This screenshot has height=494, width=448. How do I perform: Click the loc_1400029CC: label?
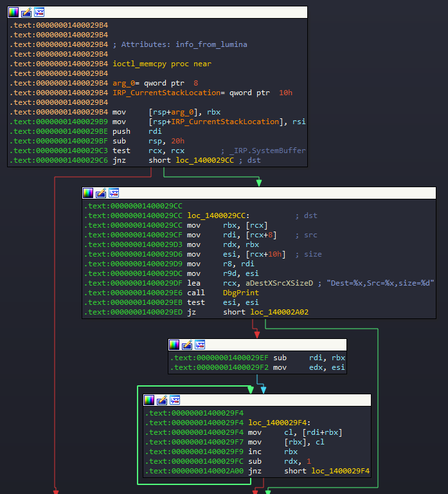[x=218, y=215]
